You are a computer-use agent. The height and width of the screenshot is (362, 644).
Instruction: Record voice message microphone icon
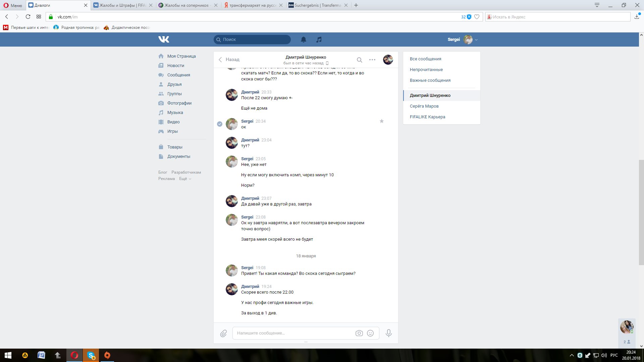pos(388,333)
